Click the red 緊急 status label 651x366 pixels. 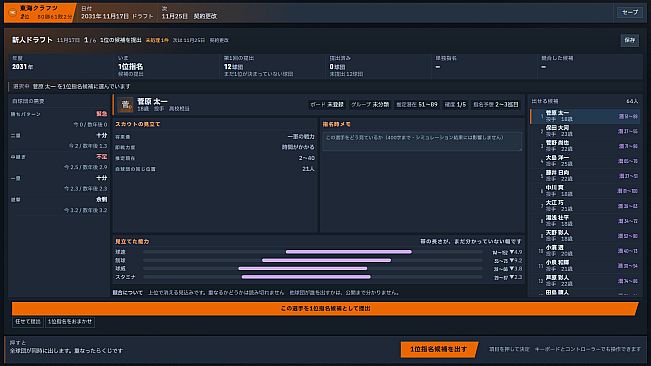pyautogui.click(x=102, y=114)
